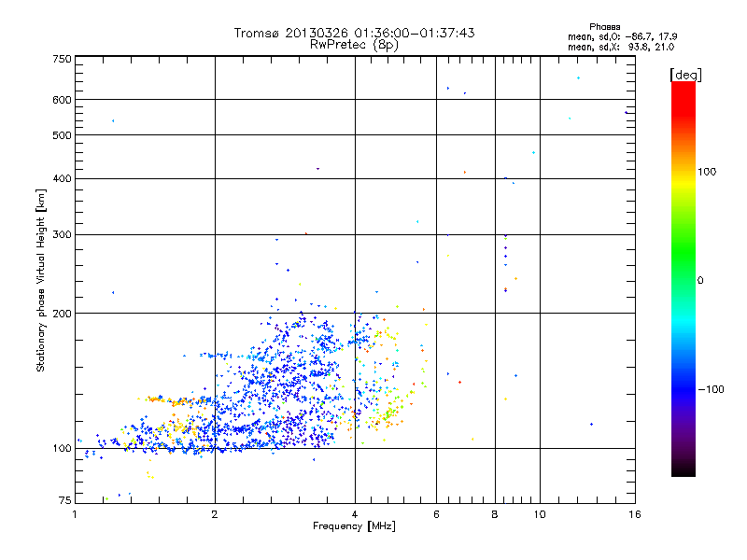Click the 'Stationary phase Virtual Height [km]' axis title
This screenshot has height=560, width=747.
(40, 280)
